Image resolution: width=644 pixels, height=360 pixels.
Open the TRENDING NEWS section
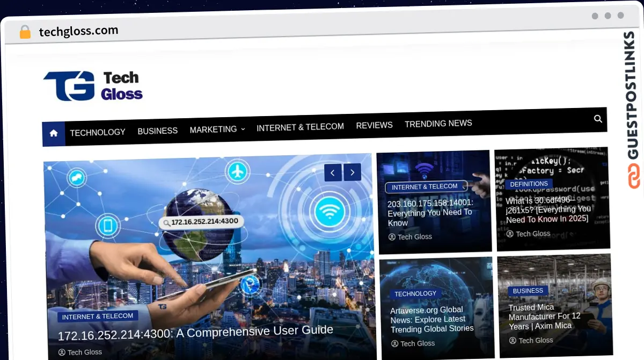point(438,123)
